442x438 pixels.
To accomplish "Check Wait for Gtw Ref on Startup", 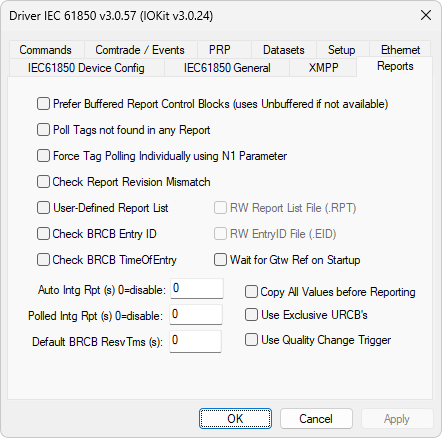I will click(220, 260).
